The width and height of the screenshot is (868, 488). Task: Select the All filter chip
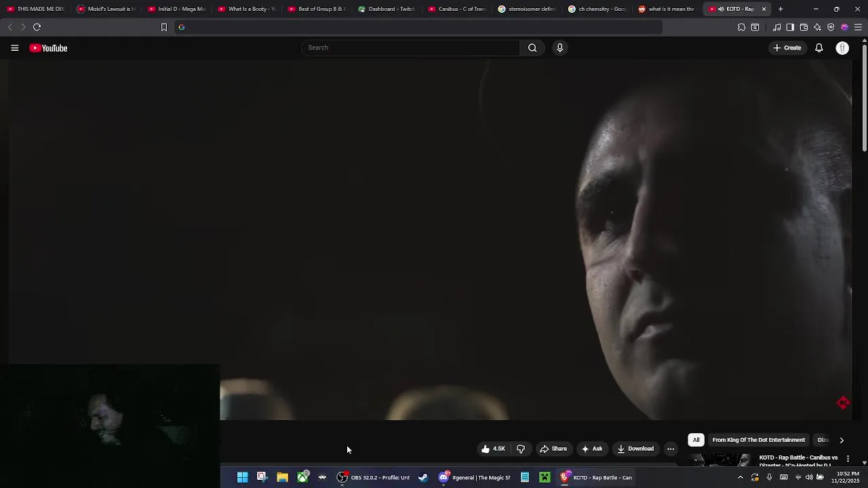click(x=696, y=440)
